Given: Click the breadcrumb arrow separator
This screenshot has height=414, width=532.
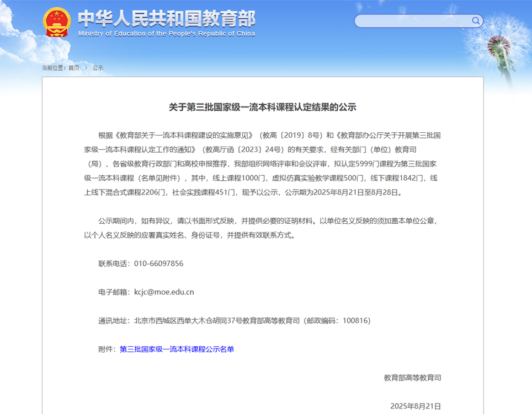Looking at the screenshot, I should coord(86,68).
